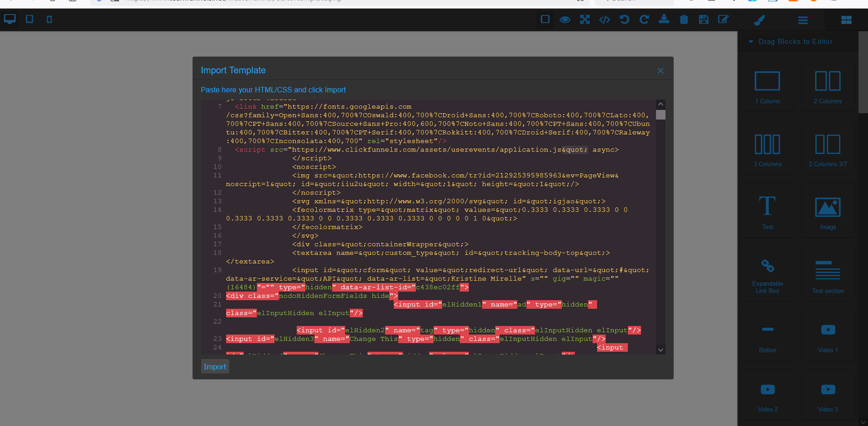Toggle fullscreen mode icon

[585, 19]
